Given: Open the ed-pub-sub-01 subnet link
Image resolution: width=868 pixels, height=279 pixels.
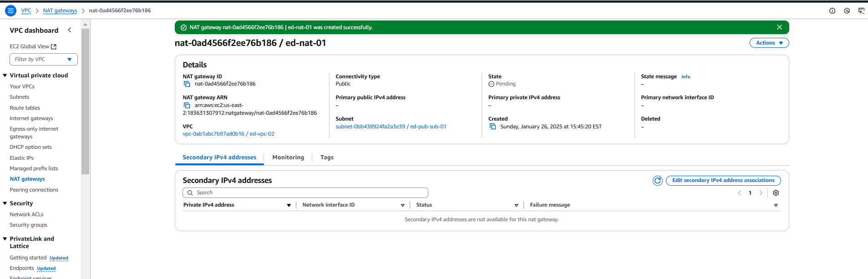Looking at the screenshot, I should (391, 127).
